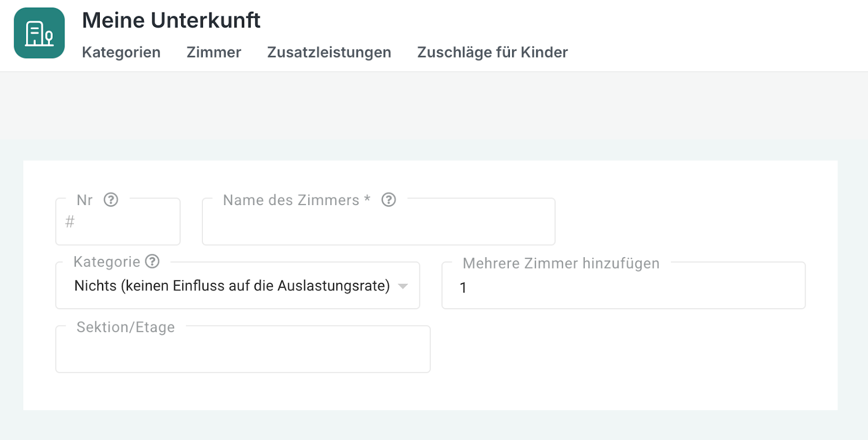The height and width of the screenshot is (440, 868).
Task: Go to the Zusatzleistungen tab
Action: coord(329,52)
